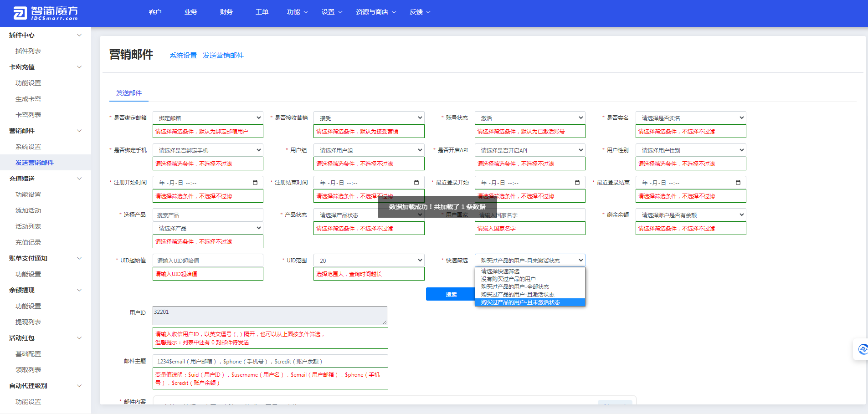Image resolution: width=868 pixels, height=414 pixels.
Task: Open the 是否开启API dropdown
Action: 530,150
